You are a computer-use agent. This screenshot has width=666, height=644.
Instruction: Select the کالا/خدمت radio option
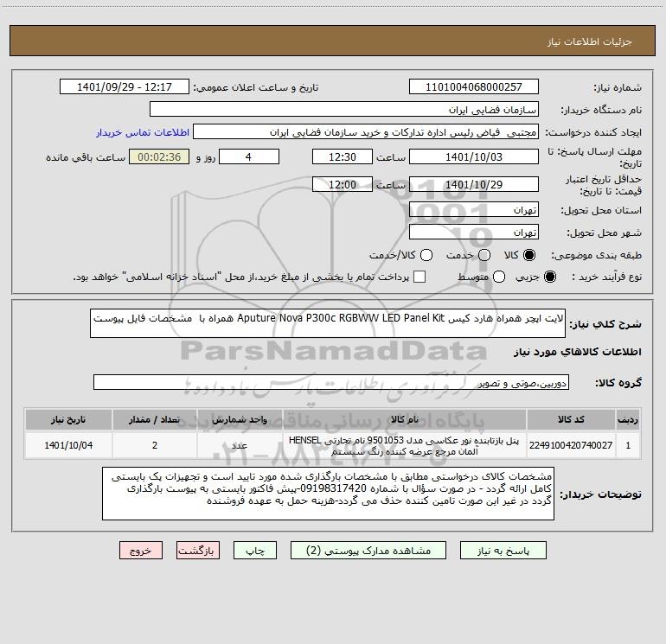click(x=426, y=255)
